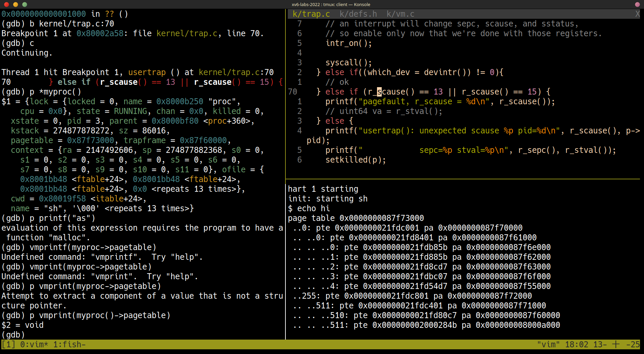The height and width of the screenshot is (354, 644).
Task: Click line number 70 in the vim gutter
Action: pyautogui.click(x=292, y=92)
